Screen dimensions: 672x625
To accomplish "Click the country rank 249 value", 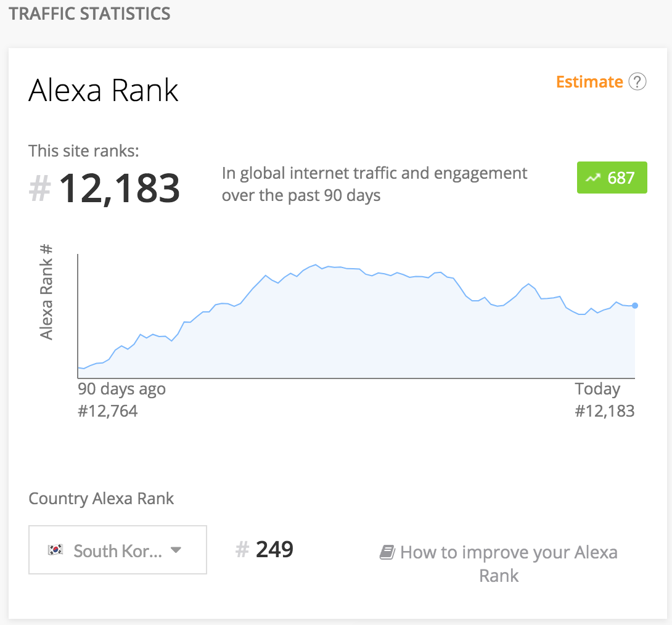I will tap(275, 549).
